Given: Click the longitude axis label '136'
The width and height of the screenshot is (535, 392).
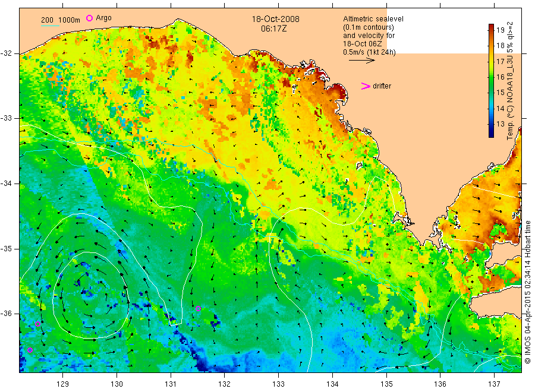Looking at the screenshot, I should (x=440, y=384).
